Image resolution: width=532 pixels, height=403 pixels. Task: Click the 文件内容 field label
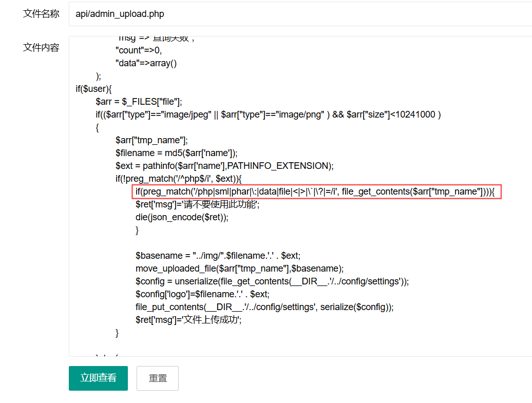point(41,48)
